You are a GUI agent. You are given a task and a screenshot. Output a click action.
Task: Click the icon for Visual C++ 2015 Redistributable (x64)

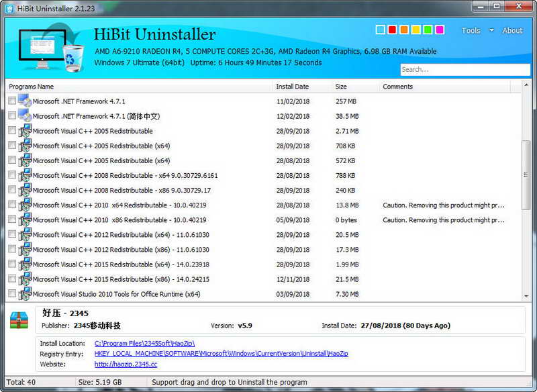click(25, 264)
